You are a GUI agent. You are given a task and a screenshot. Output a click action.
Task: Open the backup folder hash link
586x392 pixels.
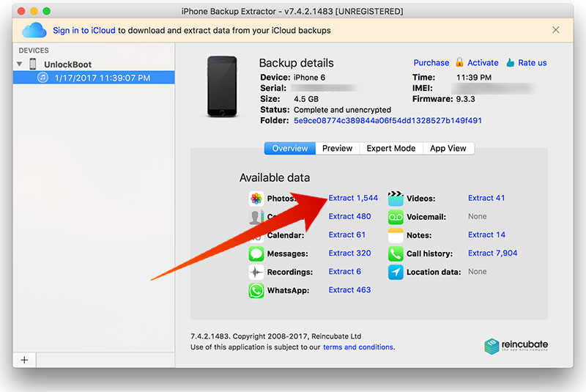[x=388, y=121]
